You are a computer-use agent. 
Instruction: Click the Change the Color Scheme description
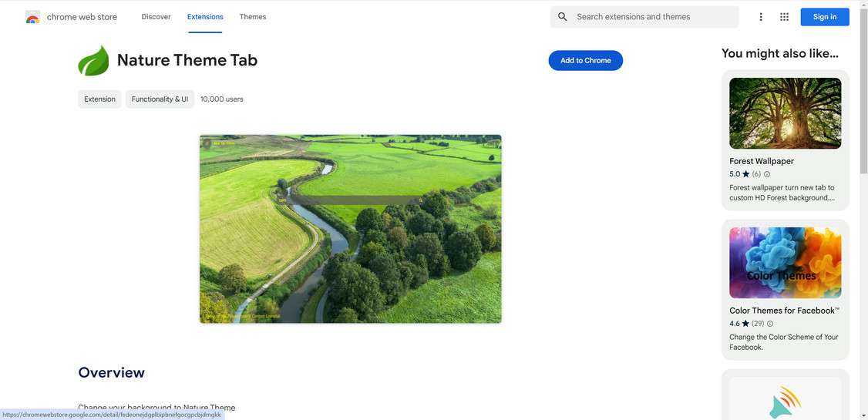coord(784,342)
